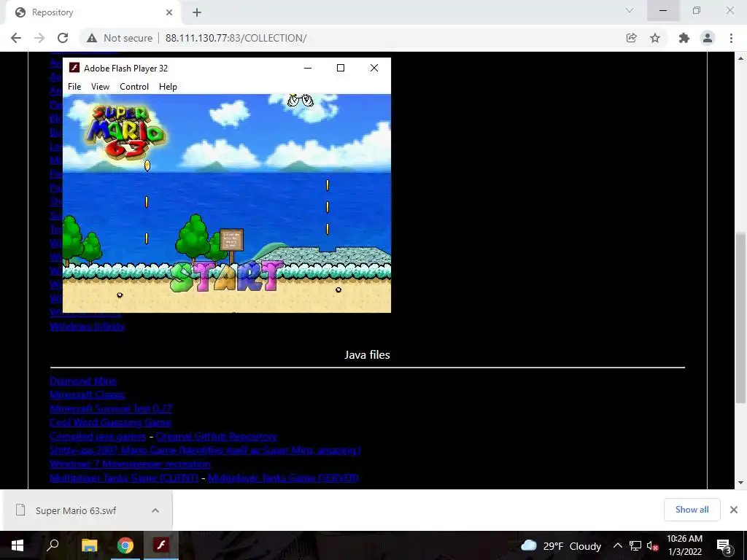Open the clock showing 10:26 AM
This screenshot has width=747, height=560.
tap(684, 545)
